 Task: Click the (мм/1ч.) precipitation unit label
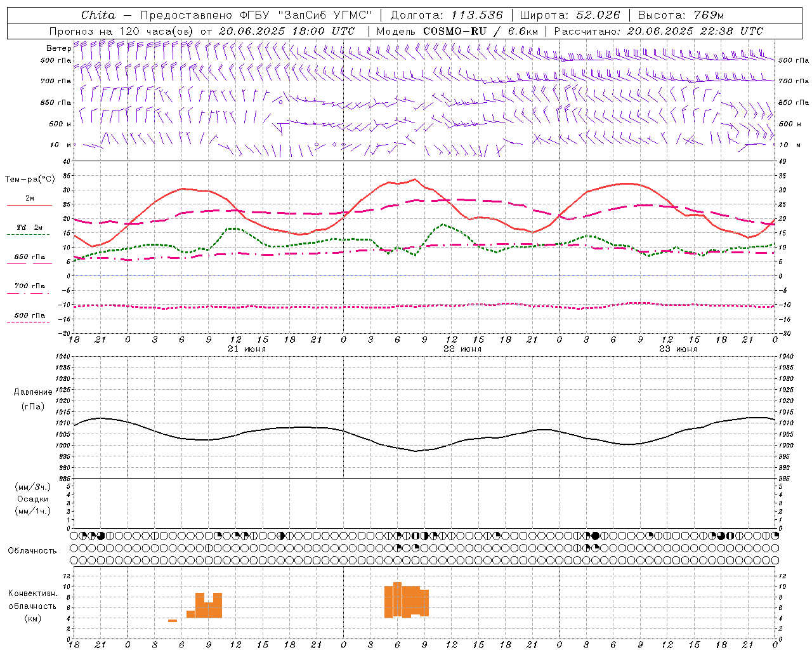[33, 511]
